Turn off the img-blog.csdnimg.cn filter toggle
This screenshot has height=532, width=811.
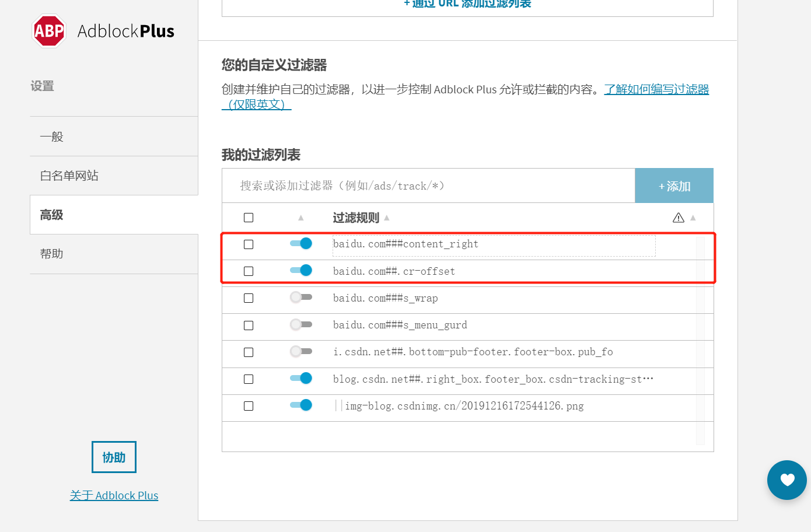pos(301,405)
